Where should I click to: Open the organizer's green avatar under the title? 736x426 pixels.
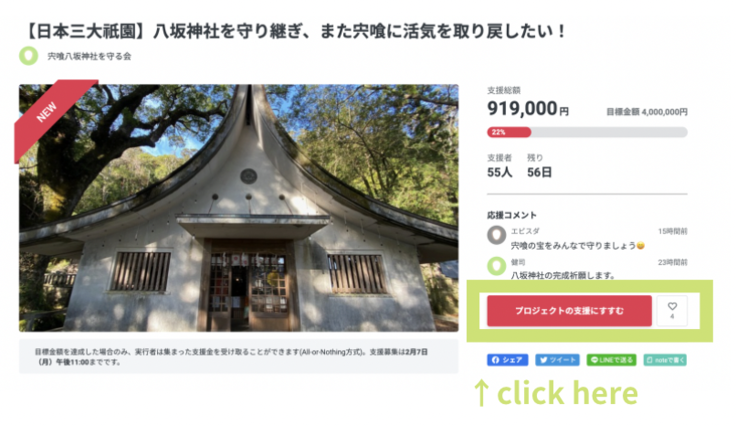(x=29, y=56)
